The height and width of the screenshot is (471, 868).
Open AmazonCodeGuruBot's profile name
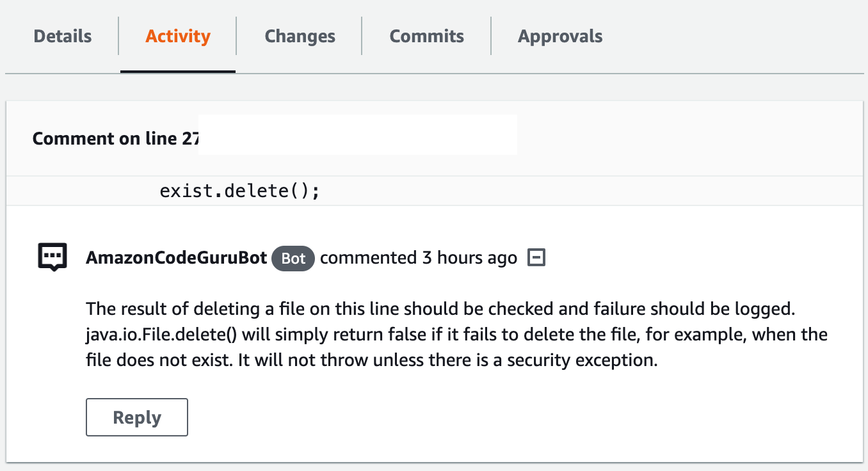coord(175,258)
